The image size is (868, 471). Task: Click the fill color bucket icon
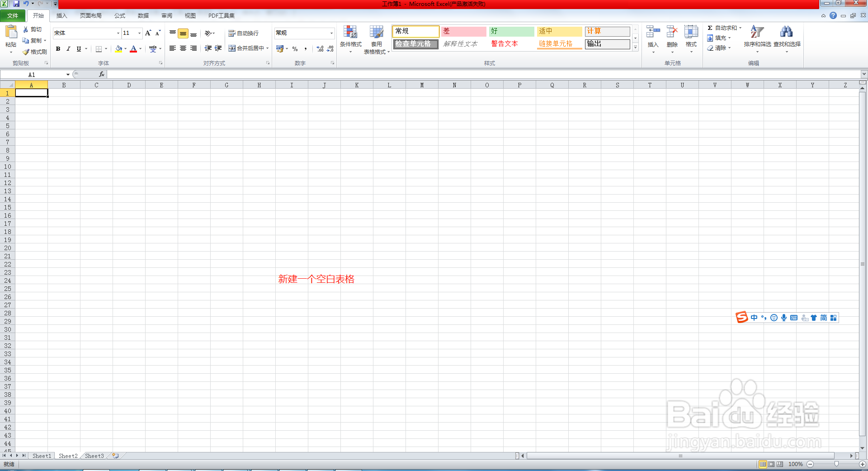pyautogui.click(x=118, y=49)
